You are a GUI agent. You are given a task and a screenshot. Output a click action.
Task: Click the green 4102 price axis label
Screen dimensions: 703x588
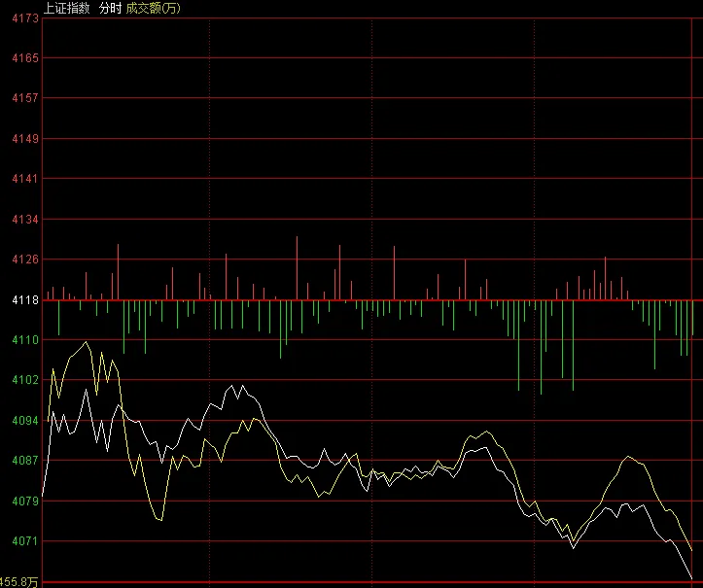pyautogui.click(x=25, y=380)
